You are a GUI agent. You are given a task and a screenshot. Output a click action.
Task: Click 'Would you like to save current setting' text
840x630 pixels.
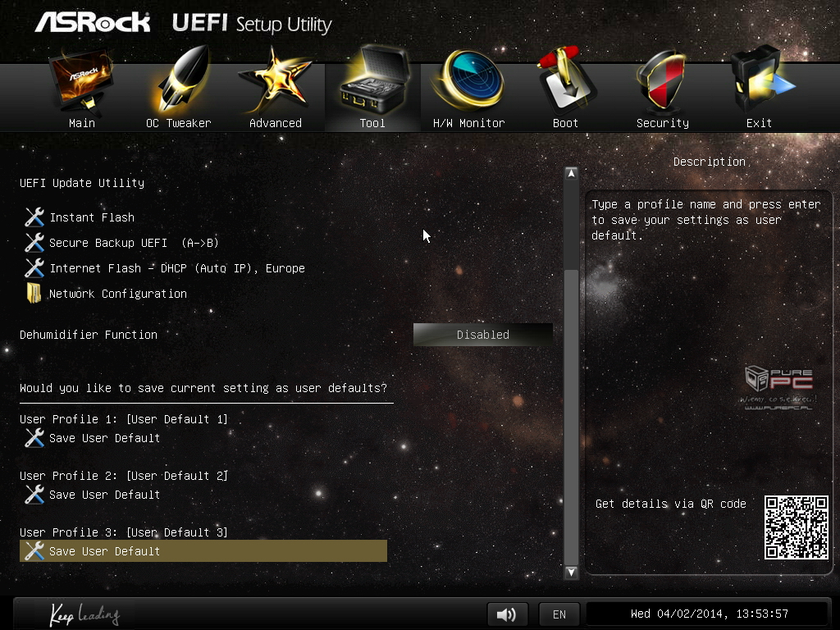coord(203,388)
